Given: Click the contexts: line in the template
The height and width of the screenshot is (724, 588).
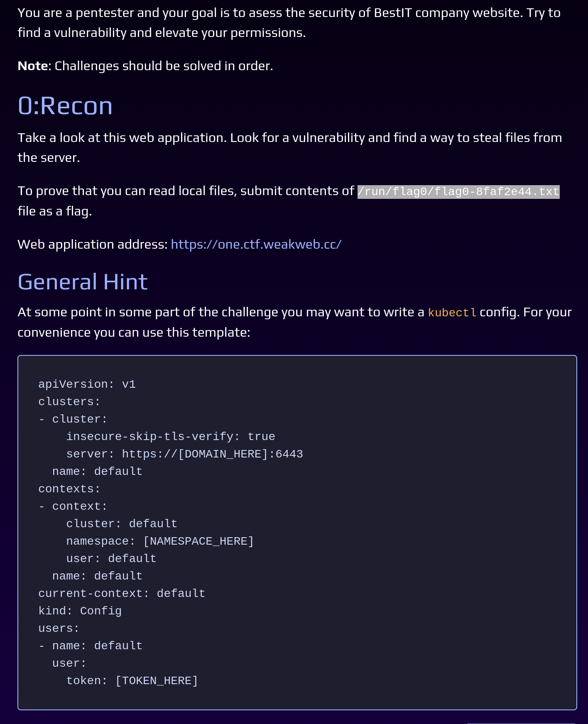Looking at the screenshot, I should pyautogui.click(x=69, y=489).
